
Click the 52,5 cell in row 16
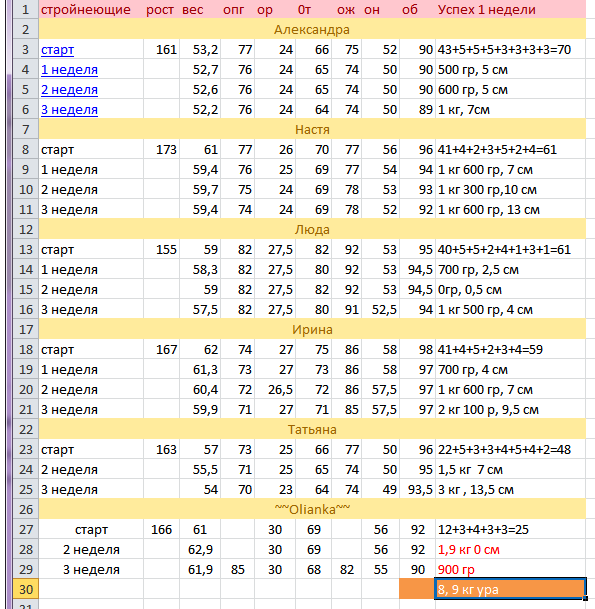click(x=380, y=310)
